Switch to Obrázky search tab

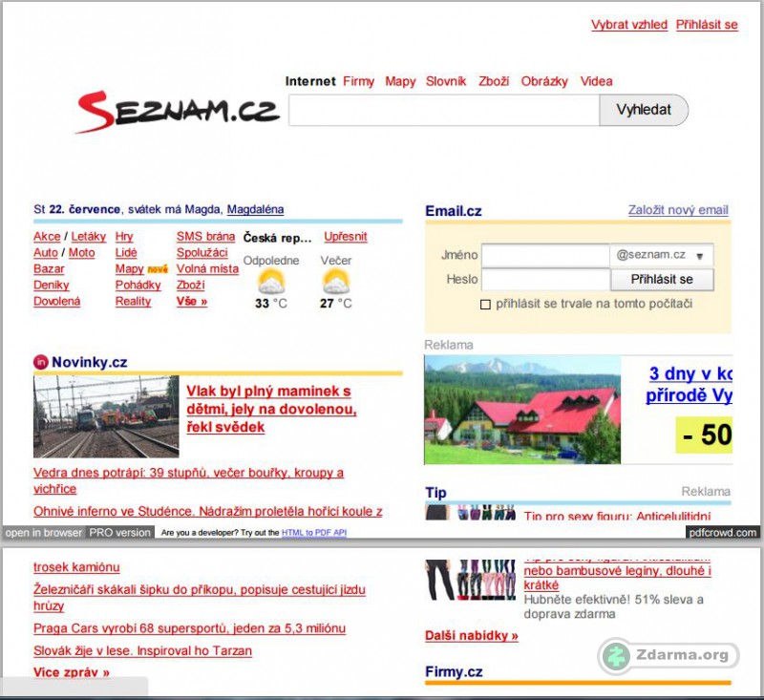(x=544, y=81)
